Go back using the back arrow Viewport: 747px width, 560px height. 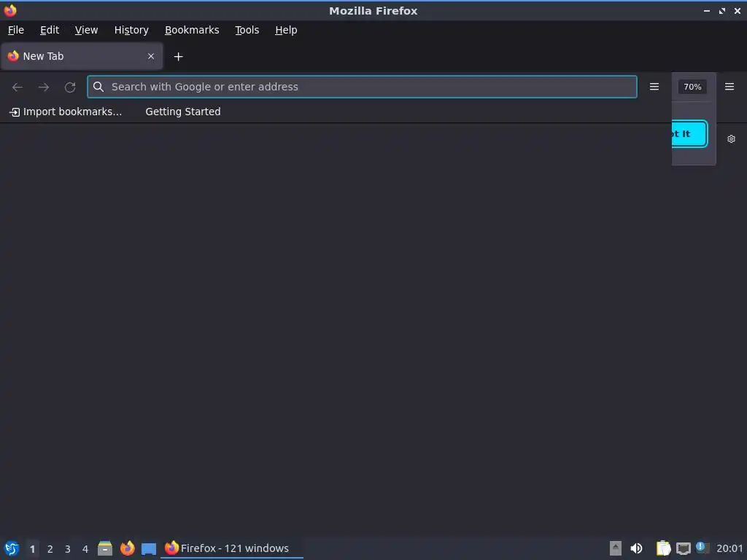click(x=18, y=87)
